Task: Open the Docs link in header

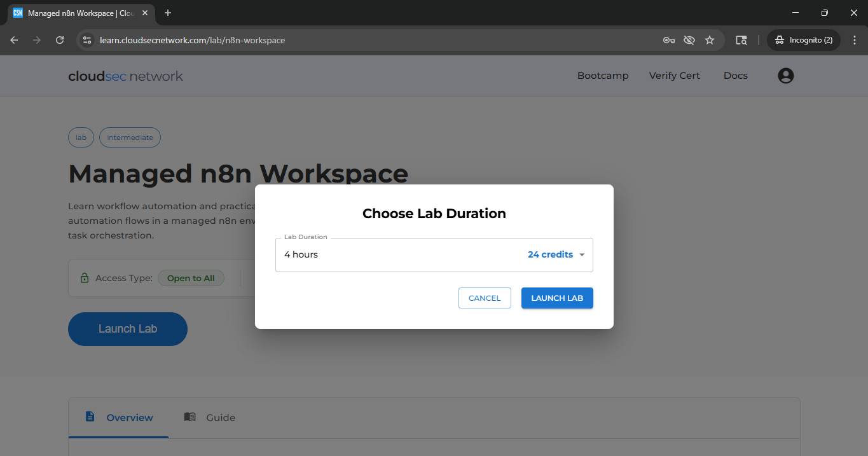Action: point(736,76)
